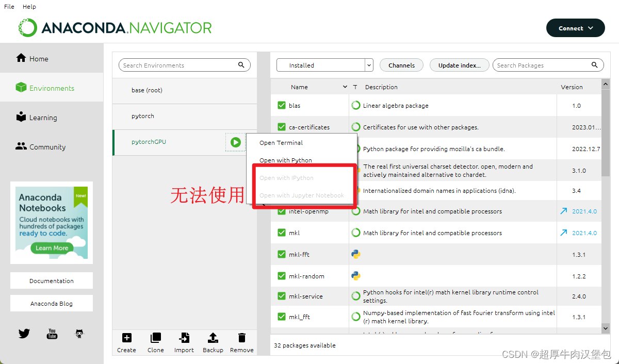Click the 2023.01 version of ca-certificates
The image size is (619, 364).
pyautogui.click(x=587, y=127)
